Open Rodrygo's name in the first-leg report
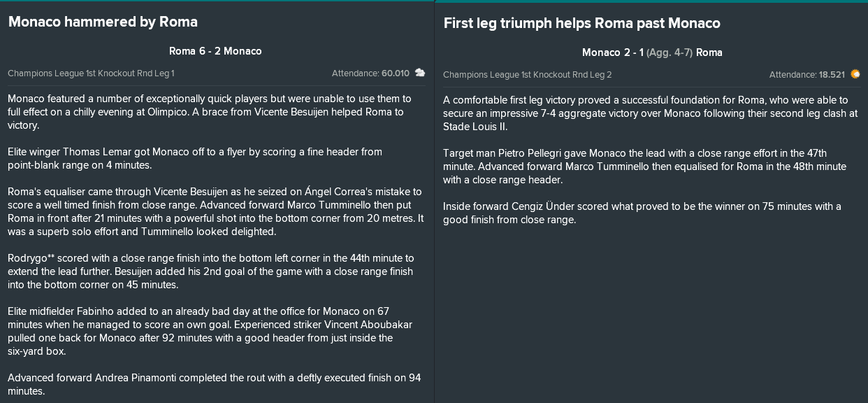868x403 pixels. click(26, 258)
